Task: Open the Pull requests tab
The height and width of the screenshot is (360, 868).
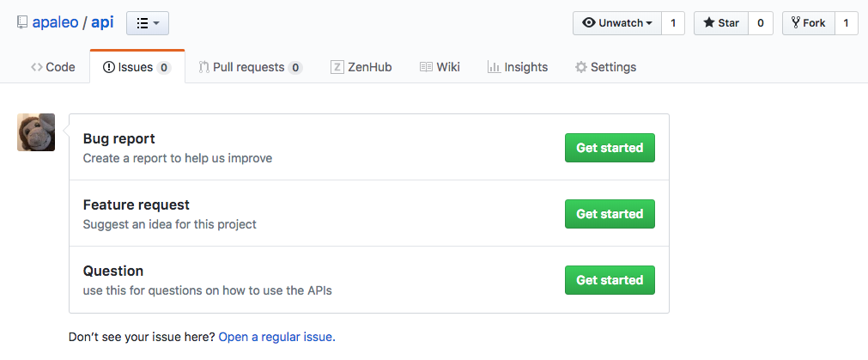Action: (250, 67)
